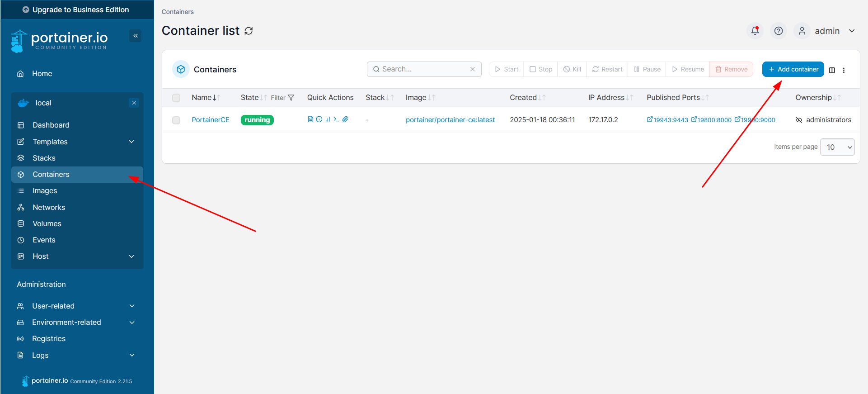868x394 pixels.
Task: Click the help question mark icon
Action: pos(778,31)
